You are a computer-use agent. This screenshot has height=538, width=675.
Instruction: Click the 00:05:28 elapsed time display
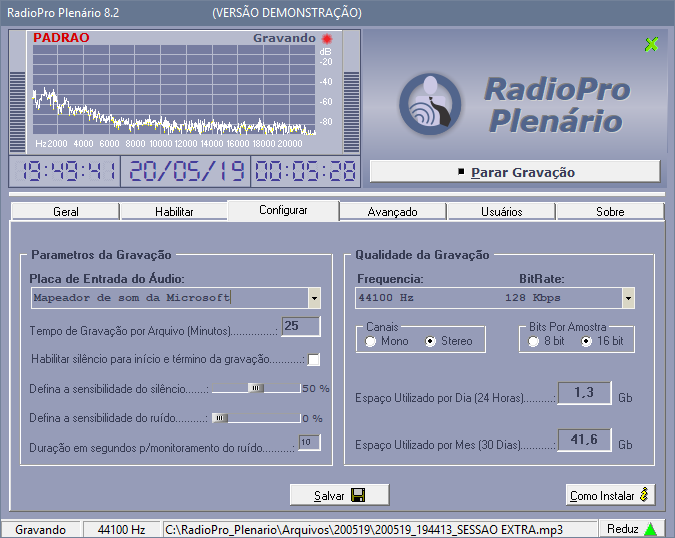305,171
